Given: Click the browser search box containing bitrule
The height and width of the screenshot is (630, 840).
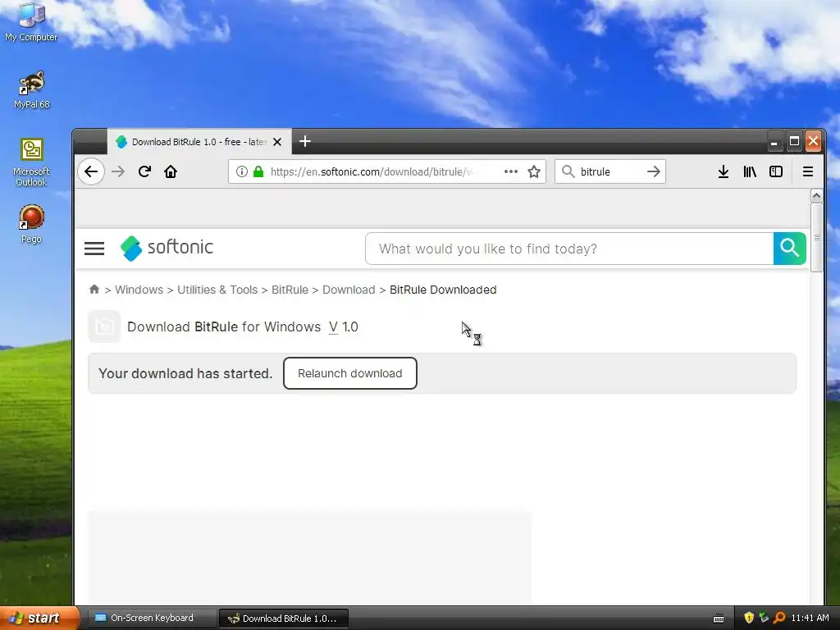Looking at the screenshot, I should coord(609,171).
